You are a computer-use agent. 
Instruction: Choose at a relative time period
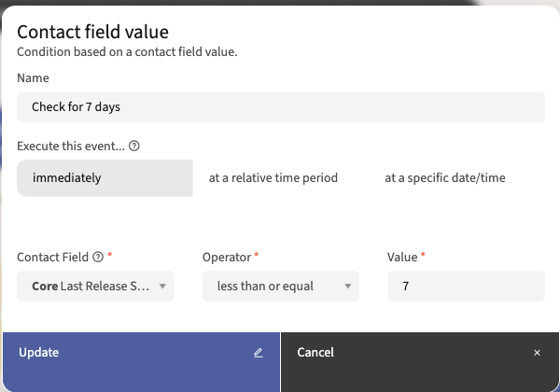pyautogui.click(x=273, y=177)
